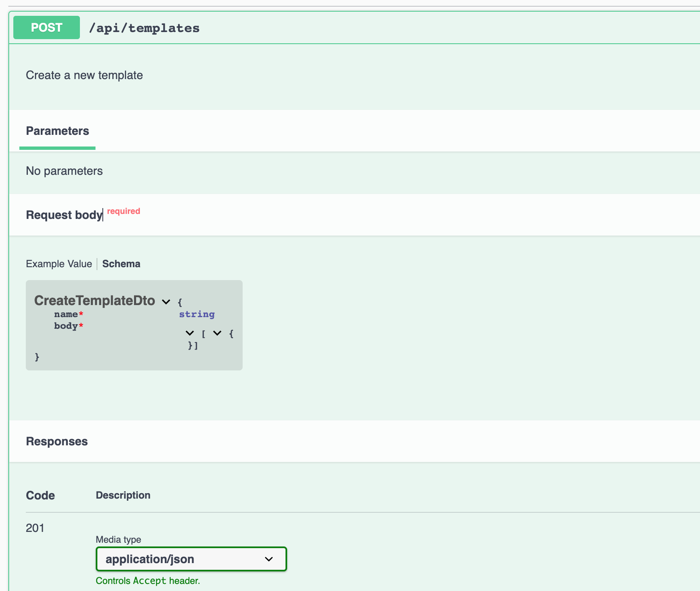This screenshot has height=591, width=700.
Task: Select the Schema tab
Action: click(x=121, y=263)
